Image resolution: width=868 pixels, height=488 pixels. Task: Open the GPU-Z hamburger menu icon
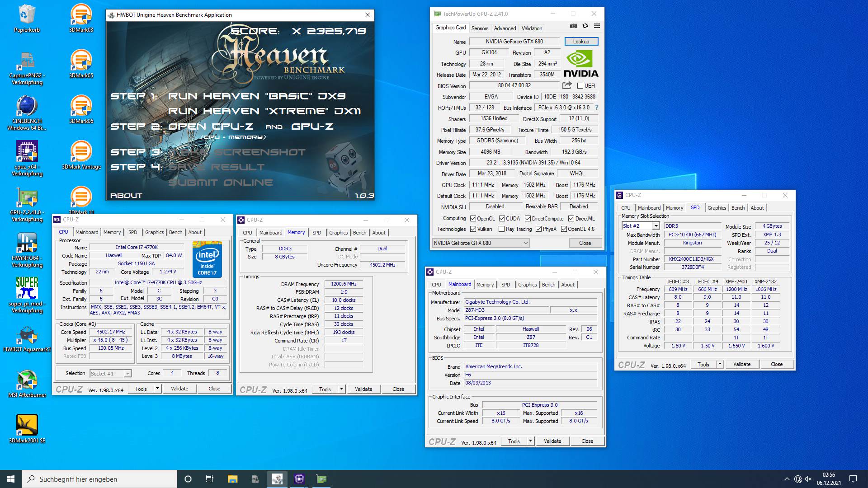pos(597,26)
